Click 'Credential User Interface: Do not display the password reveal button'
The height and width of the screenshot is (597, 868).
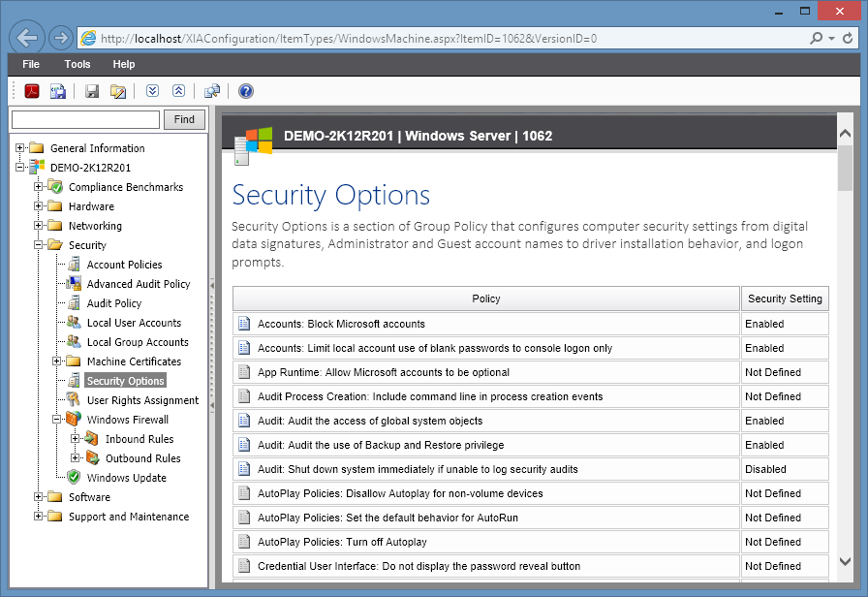coord(418,566)
